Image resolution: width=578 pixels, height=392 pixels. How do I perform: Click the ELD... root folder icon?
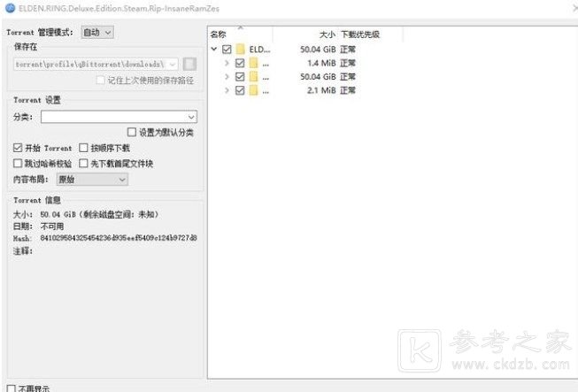pos(241,49)
